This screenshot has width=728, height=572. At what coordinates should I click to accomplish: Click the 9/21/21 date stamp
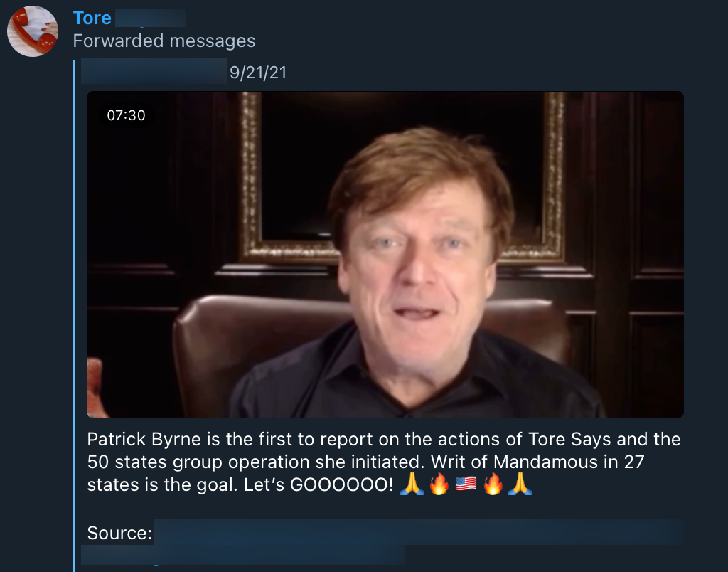258,73
